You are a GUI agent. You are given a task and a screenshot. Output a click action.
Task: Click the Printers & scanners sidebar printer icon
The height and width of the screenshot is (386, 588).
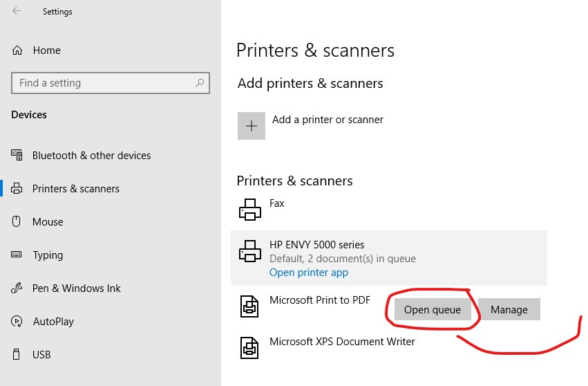pyautogui.click(x=17, y=188)
